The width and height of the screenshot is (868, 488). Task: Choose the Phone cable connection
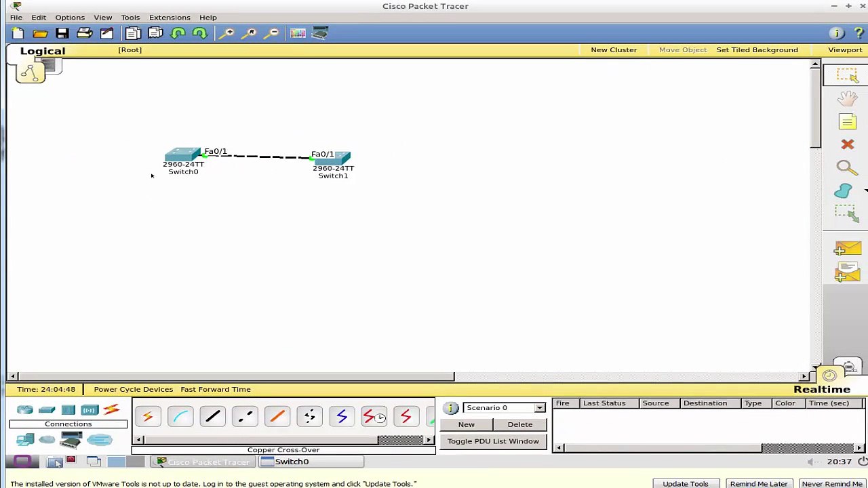tap(309, 417)
